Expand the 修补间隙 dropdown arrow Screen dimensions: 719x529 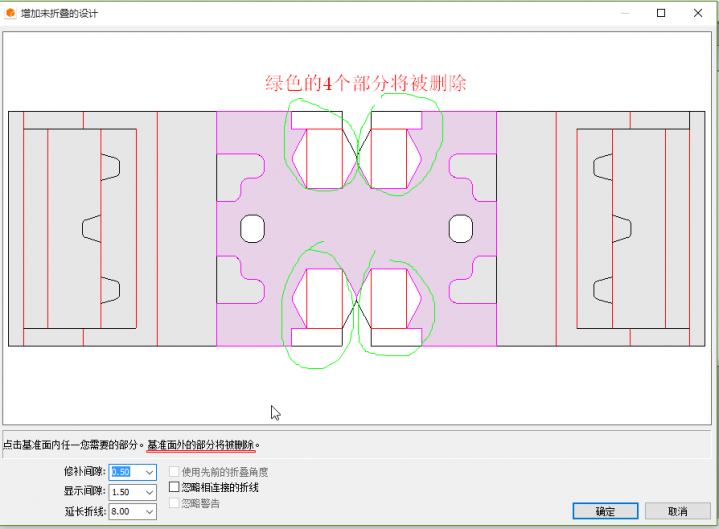tap(149, 472)
